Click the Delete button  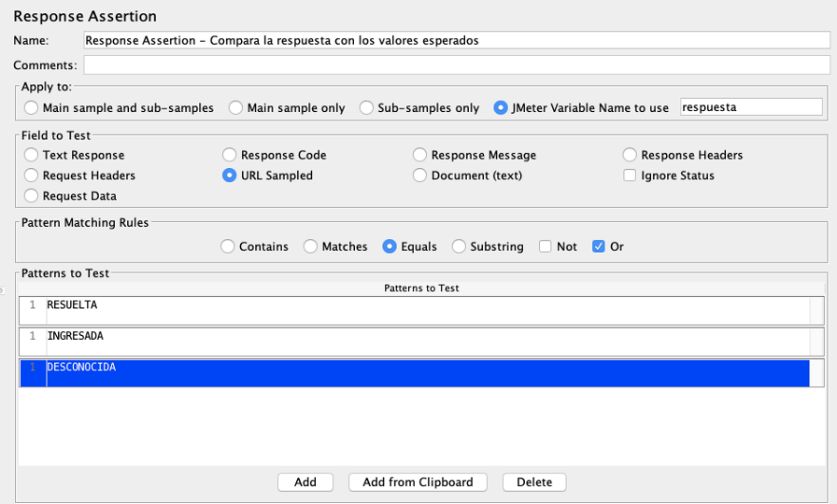[534, 483]
